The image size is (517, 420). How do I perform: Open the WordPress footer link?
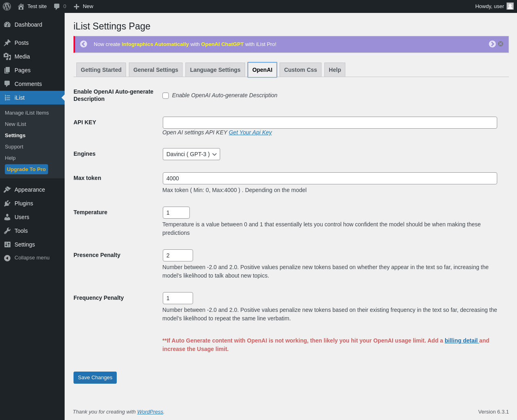tap(150, 412)
